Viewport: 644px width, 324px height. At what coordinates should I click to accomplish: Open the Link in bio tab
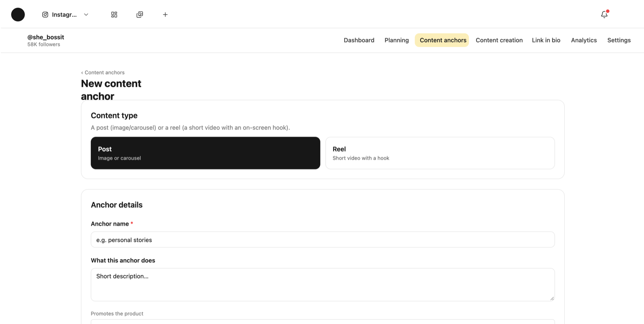click(x=546, y=40)
